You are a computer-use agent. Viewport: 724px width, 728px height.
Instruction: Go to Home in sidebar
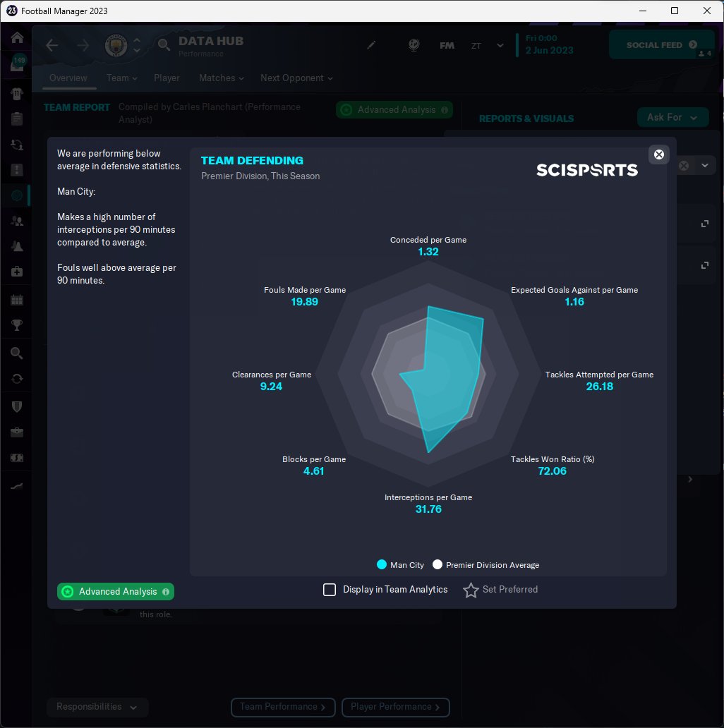point(17,37)
